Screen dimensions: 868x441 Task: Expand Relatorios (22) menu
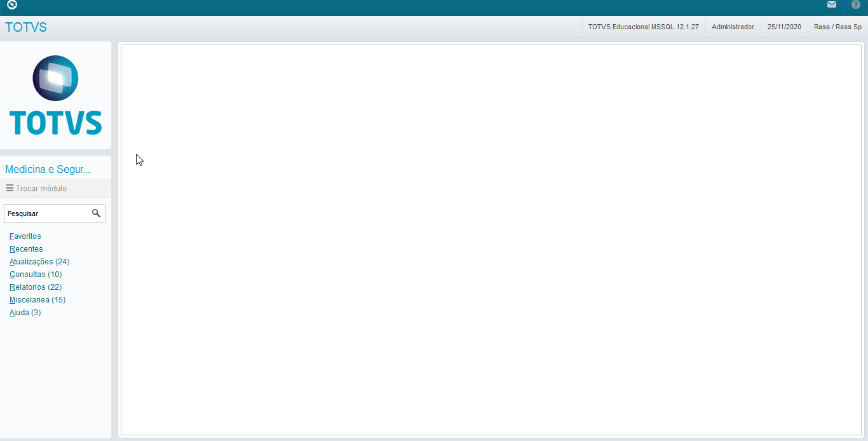point(36,287)
